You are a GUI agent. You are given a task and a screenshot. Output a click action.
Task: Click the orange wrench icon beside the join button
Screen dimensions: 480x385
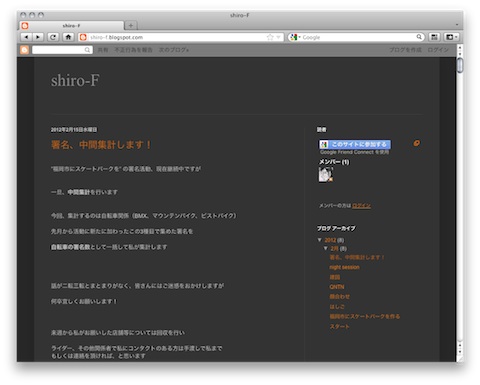417,143
